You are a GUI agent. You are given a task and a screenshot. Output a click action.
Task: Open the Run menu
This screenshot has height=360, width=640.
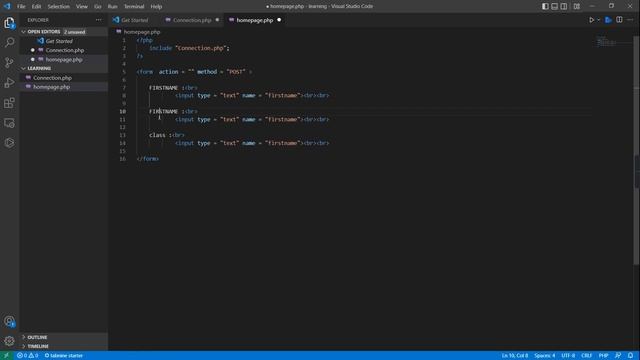click(x=112, y=7)
